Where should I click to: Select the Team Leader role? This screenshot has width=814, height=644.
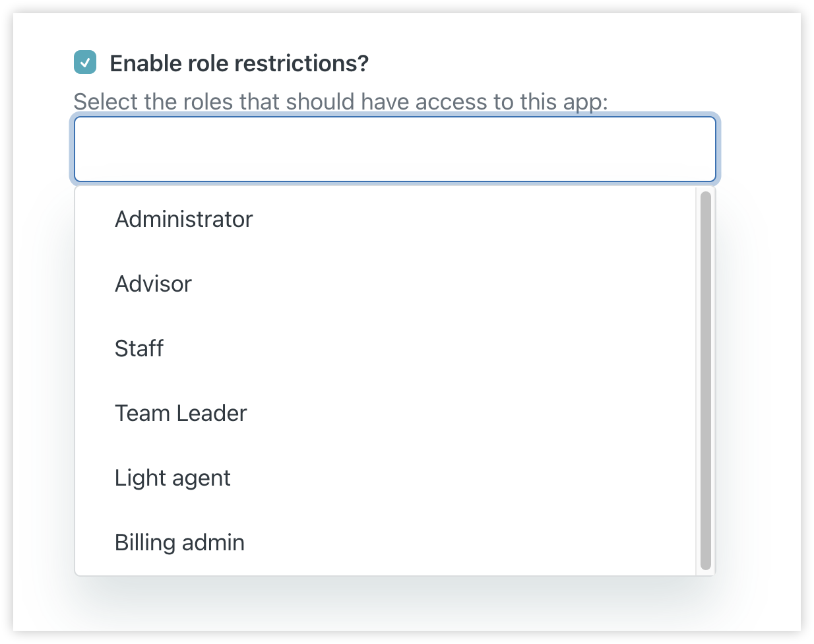[181, 412]
